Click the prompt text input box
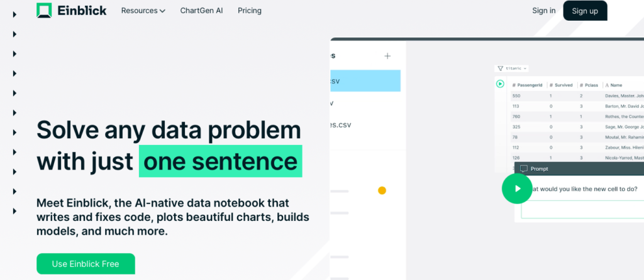644x280 pixels. 579,209
